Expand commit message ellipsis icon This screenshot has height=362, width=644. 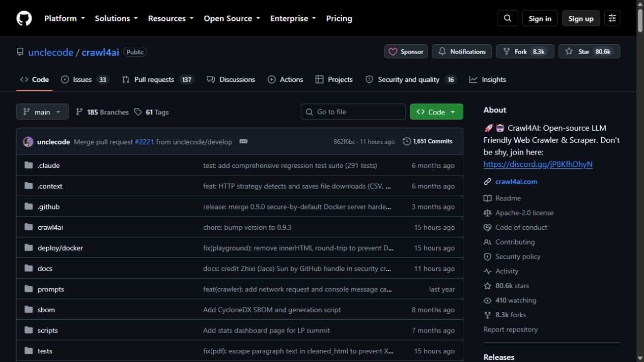click(243, 141)
